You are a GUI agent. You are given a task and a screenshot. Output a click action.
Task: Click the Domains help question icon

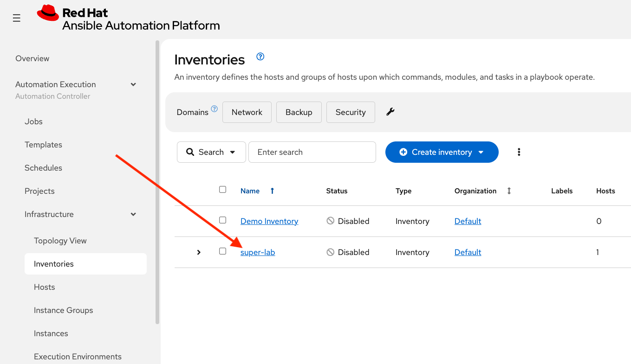[214, 109]
